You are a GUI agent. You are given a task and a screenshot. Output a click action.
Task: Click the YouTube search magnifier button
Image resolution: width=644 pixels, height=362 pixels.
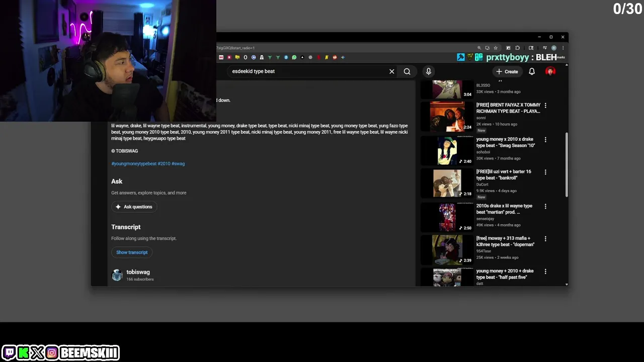tap(407, 71)
